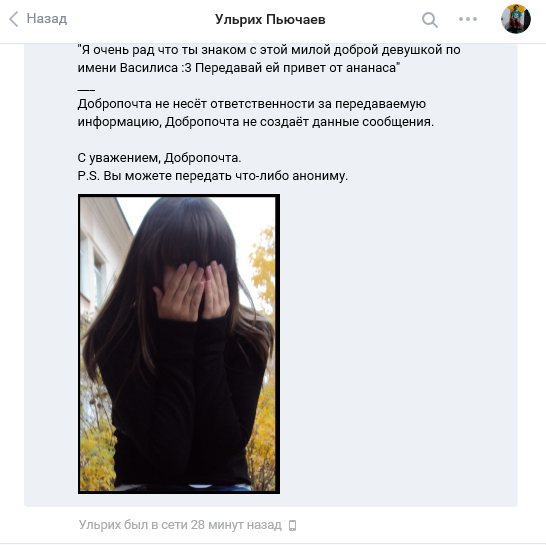The height and width of the screenshot is (545, 546).
Task: Click the line mentioning Василиса and ананаса
Action: [239, 68]
